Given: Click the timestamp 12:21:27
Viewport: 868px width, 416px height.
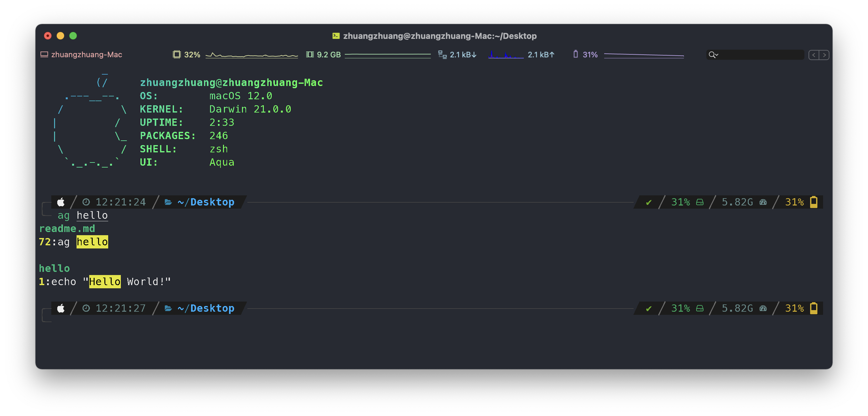Looking at the screenshot, I should pos(121,308).
